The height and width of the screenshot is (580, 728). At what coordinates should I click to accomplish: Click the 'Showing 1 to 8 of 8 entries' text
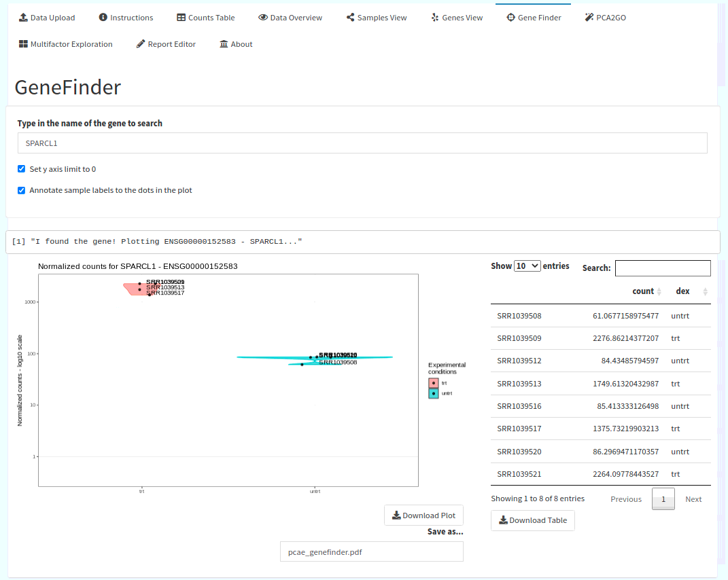538,499
